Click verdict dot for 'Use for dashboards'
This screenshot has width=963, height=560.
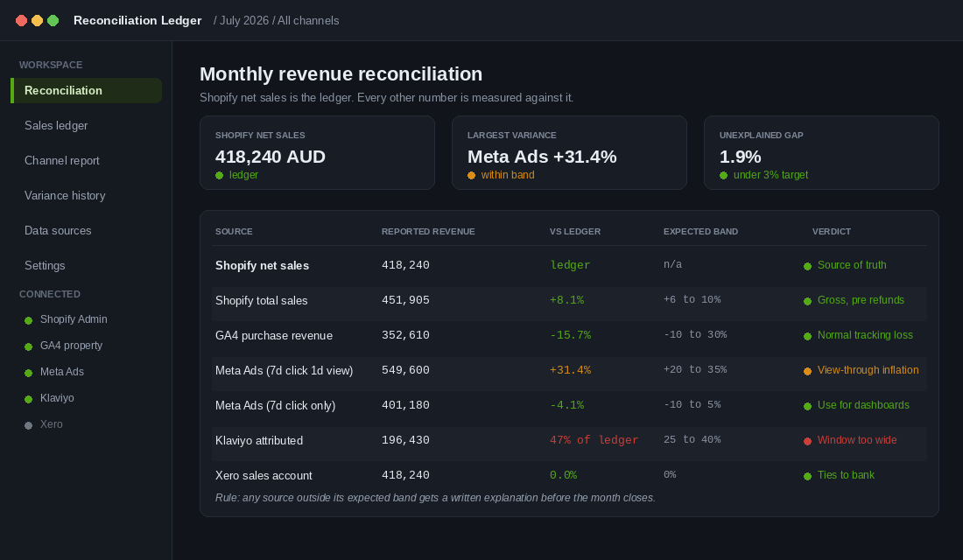click(x=808, y=406)
